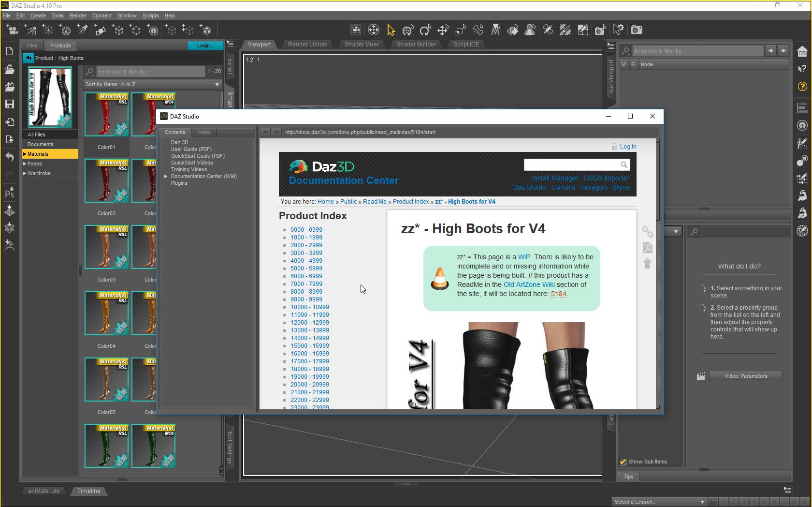Open the File menu
Image resolution: width=812 pixels, height=507 pixels.
pos(7,15)
